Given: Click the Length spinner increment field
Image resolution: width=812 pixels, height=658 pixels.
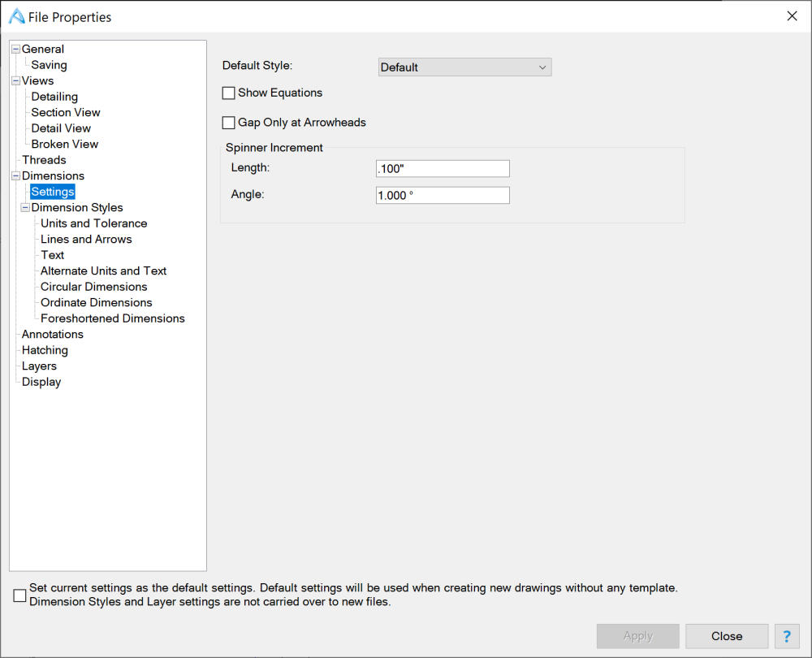Looking at the screenshot, I should pos(443,168).
